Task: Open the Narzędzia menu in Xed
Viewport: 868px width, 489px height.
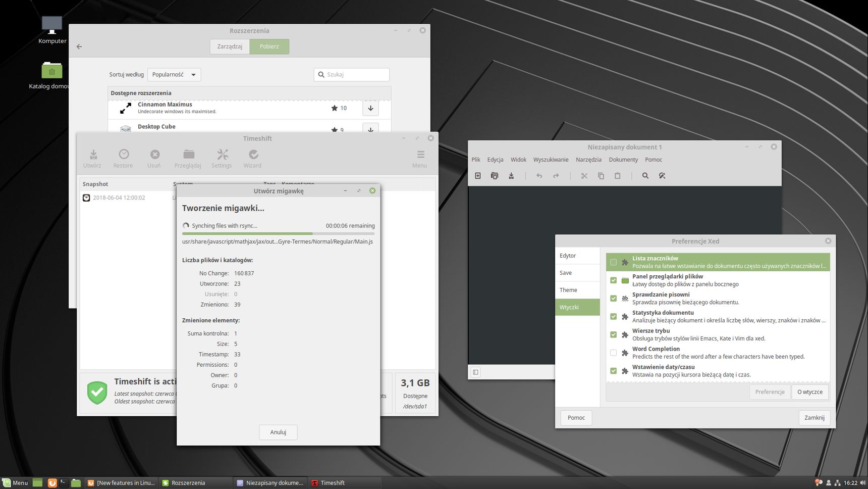Action: coord(588,160)
